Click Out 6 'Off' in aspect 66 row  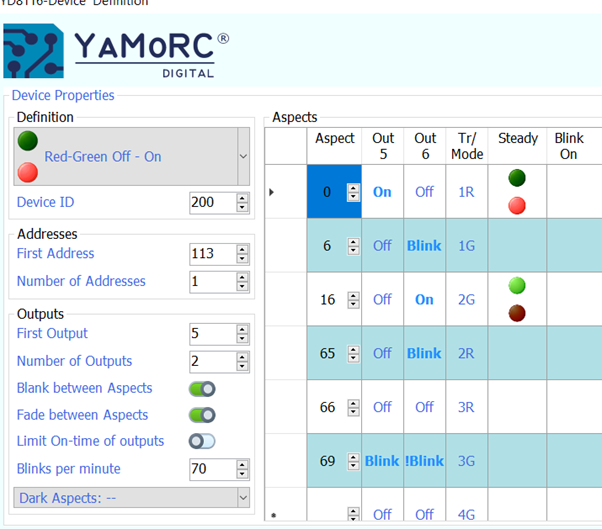coord(425,407)
